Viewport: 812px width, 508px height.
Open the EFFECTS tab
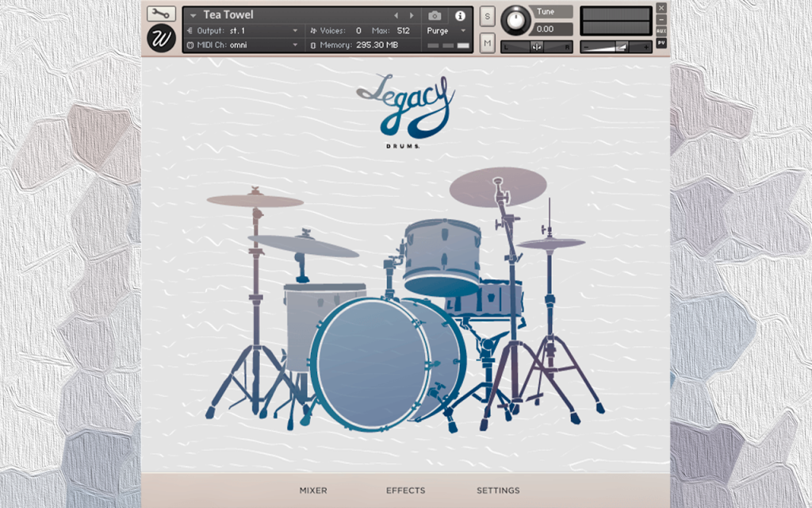click(x=405, y=491)
